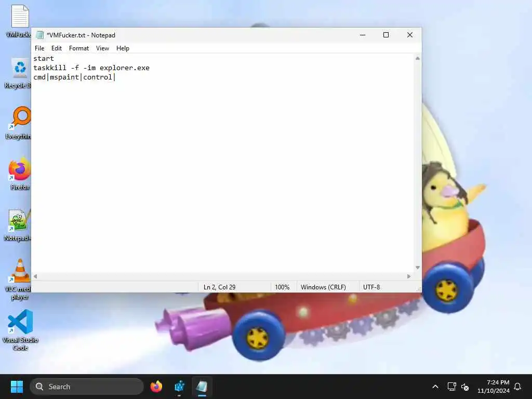Maximize the Notepad window
The image size is (532, 399).
pyautogui.click(x=386, y=35)
